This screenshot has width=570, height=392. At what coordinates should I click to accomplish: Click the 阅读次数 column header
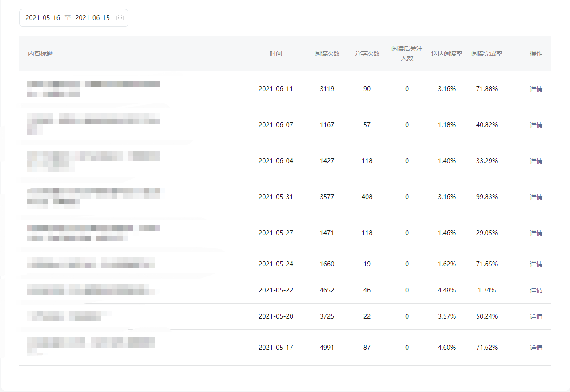click(x=327, y=53)
